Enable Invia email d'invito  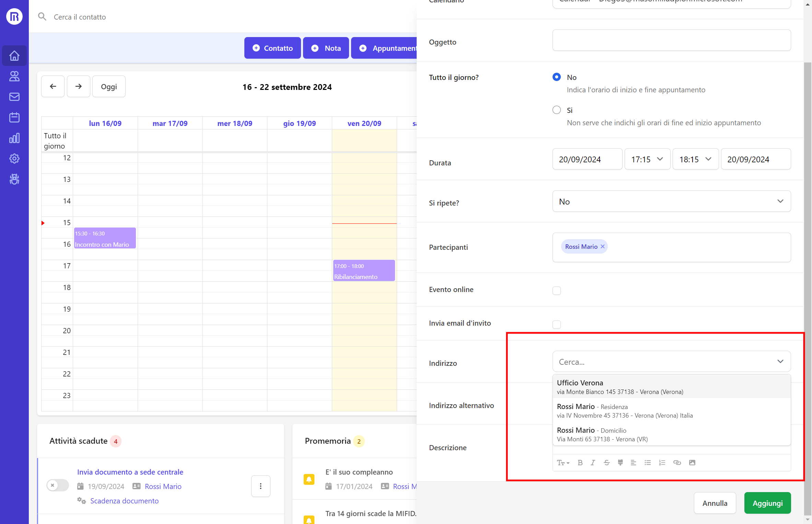tap(557, 324)
